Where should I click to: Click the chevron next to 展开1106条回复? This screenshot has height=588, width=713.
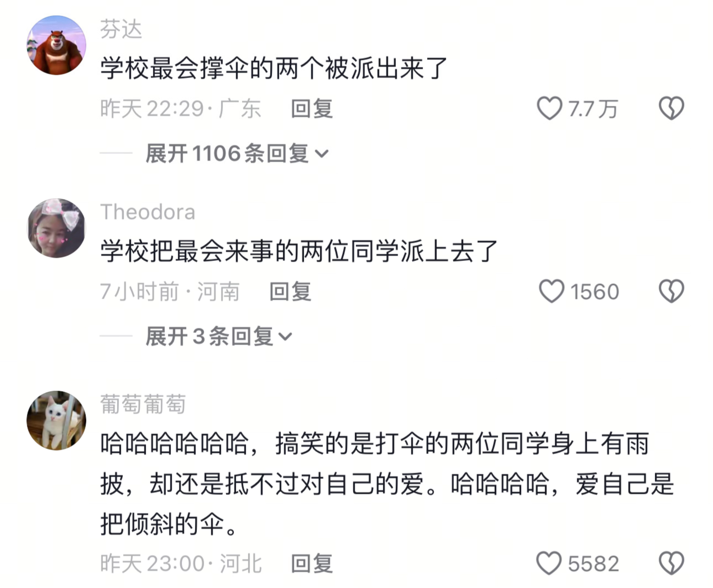(x=322, y=154)
